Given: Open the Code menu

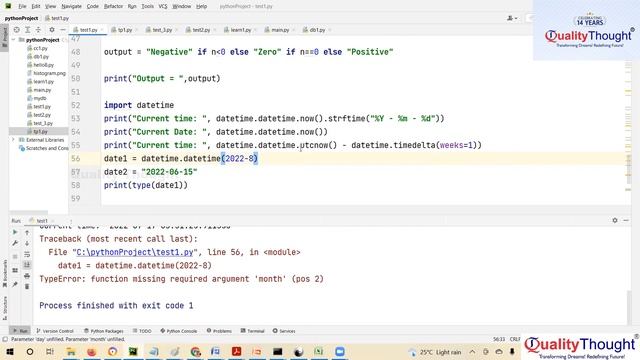Looking at the screenshot, I should click(93, 6).
